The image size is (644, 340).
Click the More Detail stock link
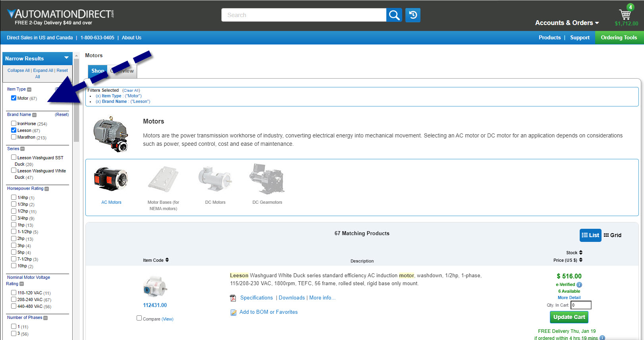(x=569, y=298)
